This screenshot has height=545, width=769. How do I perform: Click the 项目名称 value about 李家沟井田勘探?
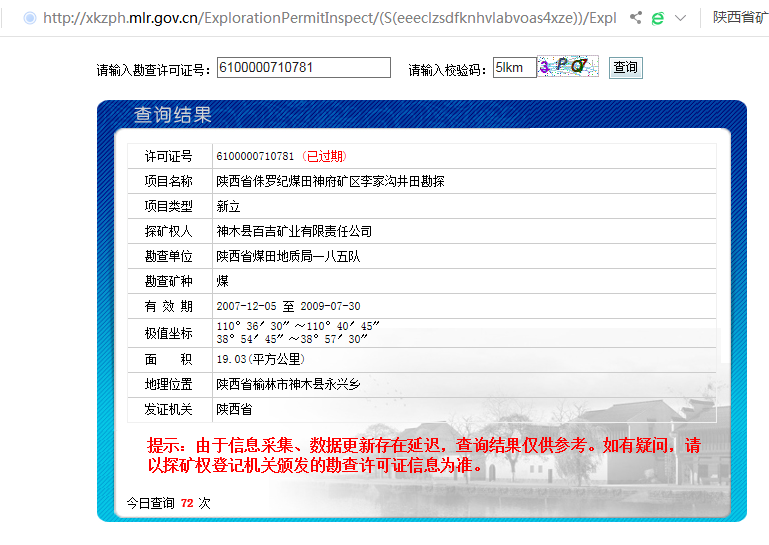[330, 181]
